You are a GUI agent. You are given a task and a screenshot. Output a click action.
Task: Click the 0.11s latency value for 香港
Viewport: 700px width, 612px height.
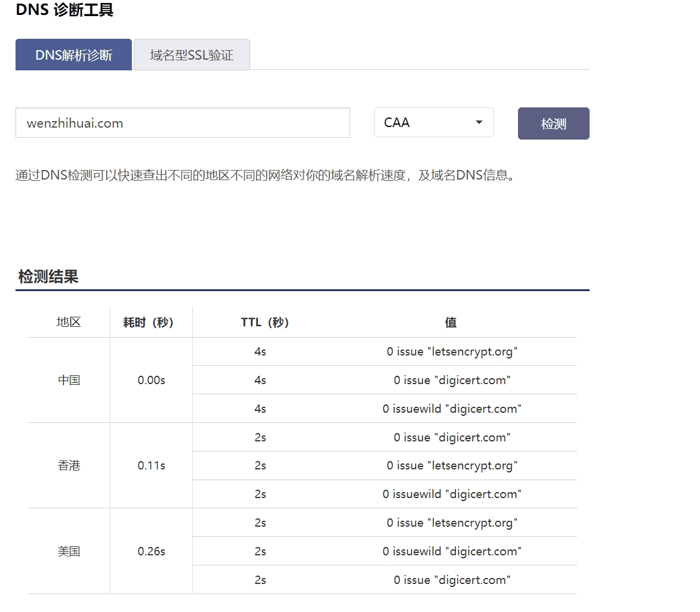[151, 466]
